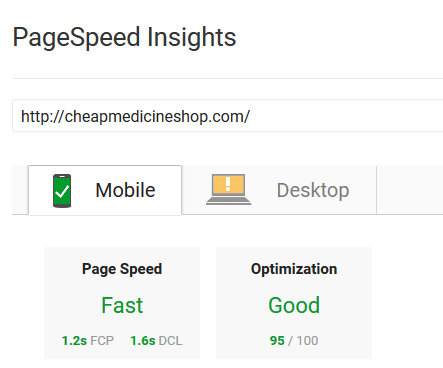Click the URL input field with cheapmedicineshop.com
Image resolution: width=443 pixels, height=368 pixels.
(x=227, y=116)
